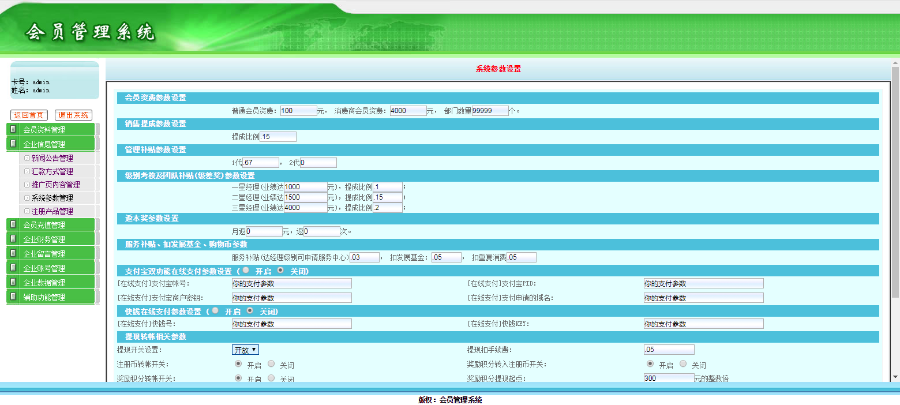Click the 扣发展基金 field showing .05
Viewport: 900px width, 405px height.
click(447, 258)
